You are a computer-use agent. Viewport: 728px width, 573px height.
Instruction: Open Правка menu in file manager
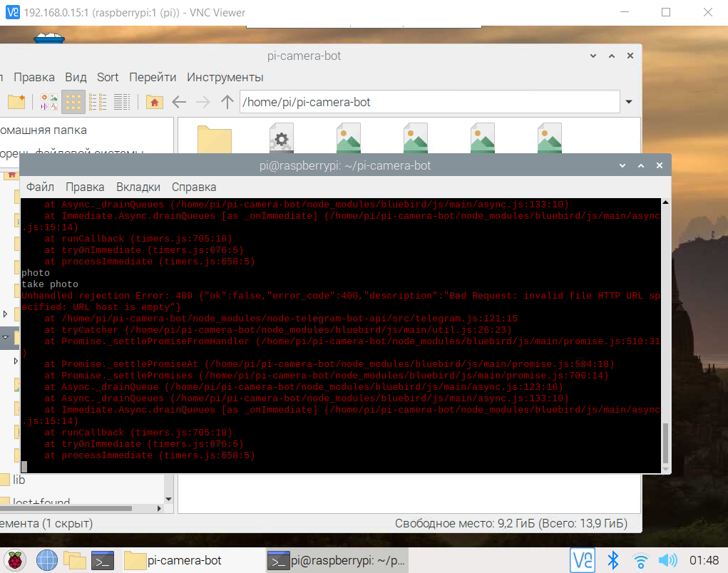pyautogui.click(x=34, y=77)
